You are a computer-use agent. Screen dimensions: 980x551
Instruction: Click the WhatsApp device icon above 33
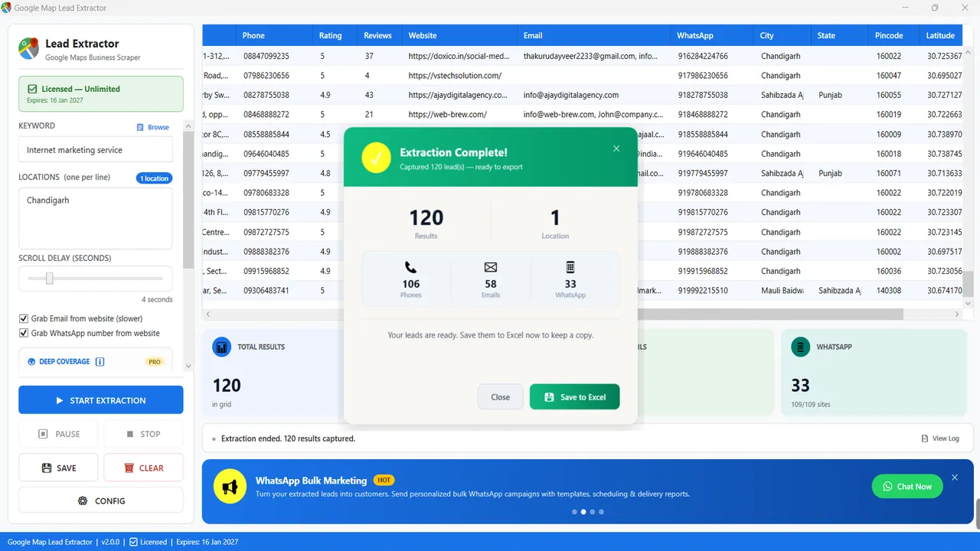point(570,268)
